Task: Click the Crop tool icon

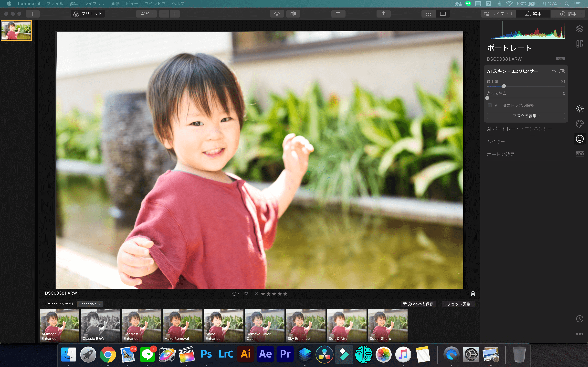Action: [338, 14]
